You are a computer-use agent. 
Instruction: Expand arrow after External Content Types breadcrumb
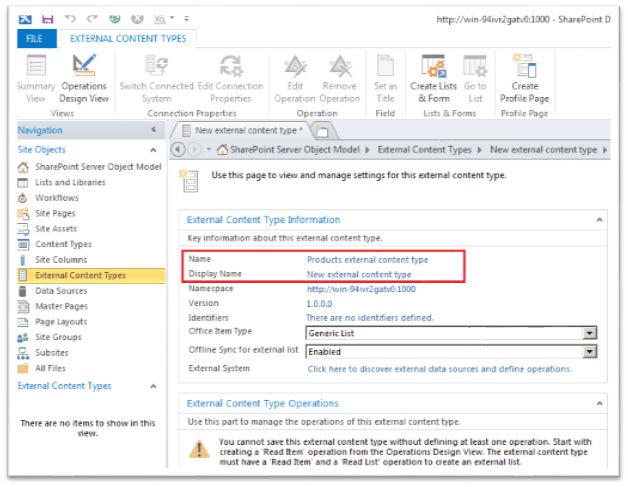click(x=480, y=150)
